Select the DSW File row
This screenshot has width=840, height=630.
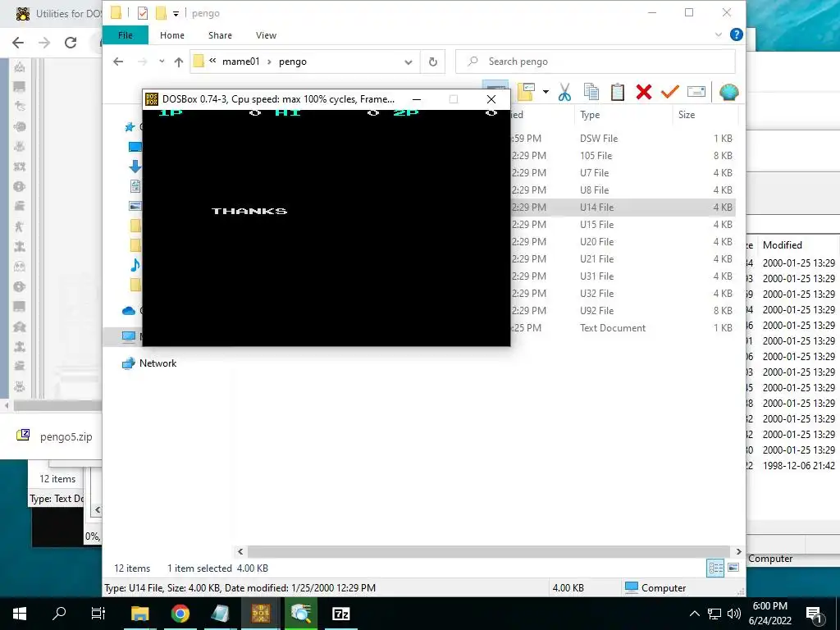622,138
